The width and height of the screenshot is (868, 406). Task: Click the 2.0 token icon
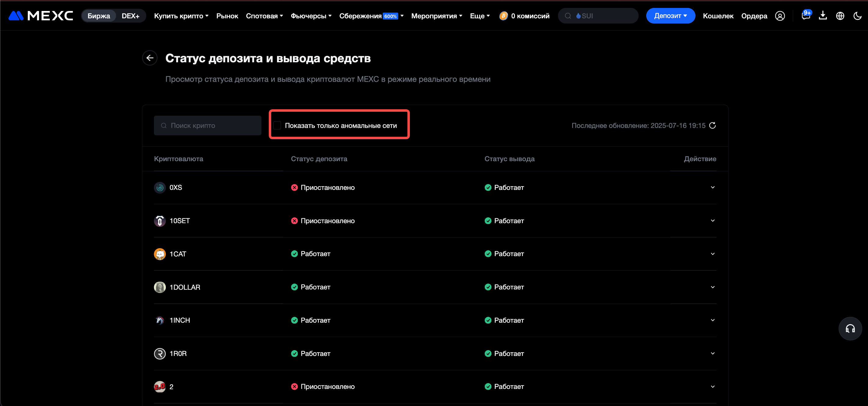coord(160,386)
